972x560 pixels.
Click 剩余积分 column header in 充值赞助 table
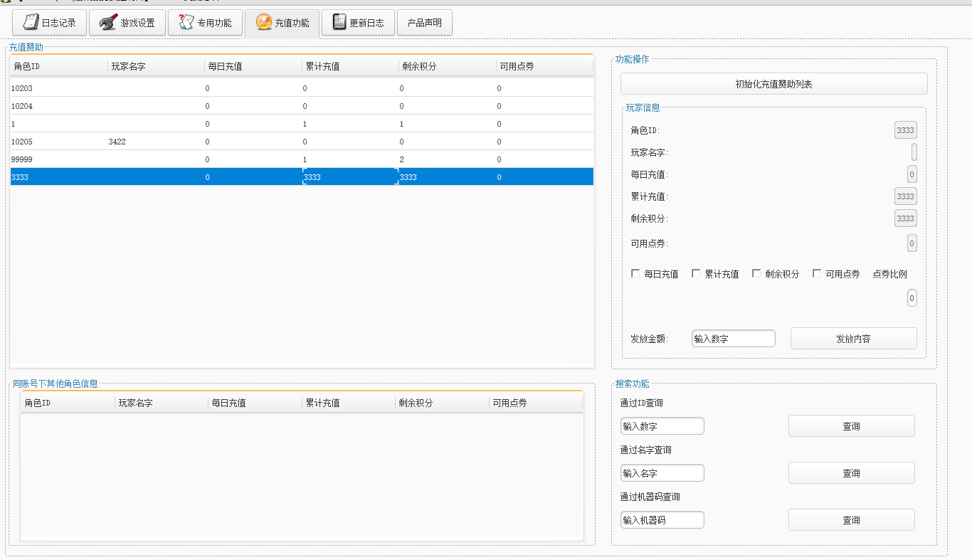(448, 66)
